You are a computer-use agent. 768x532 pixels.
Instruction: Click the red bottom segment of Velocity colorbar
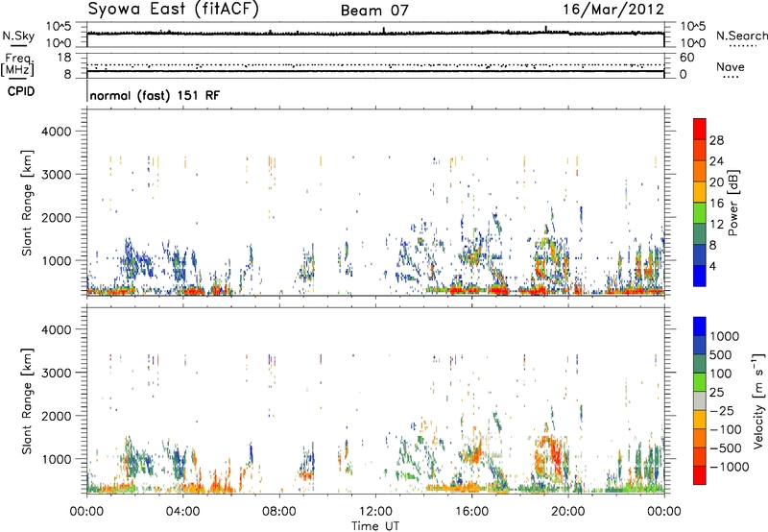click(x=700, y=475)
